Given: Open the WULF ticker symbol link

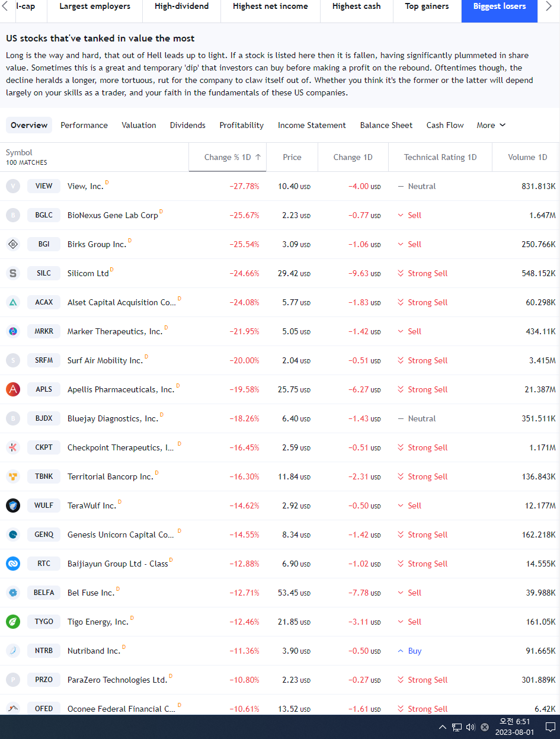Looking at the screenshot, I should (x=44, y=506).
